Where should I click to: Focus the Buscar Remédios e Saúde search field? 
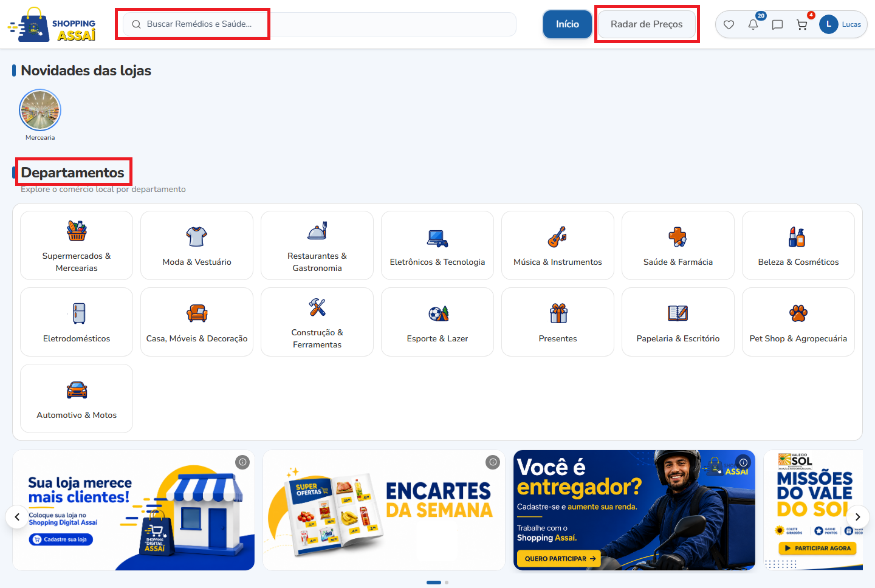(319, 24)
